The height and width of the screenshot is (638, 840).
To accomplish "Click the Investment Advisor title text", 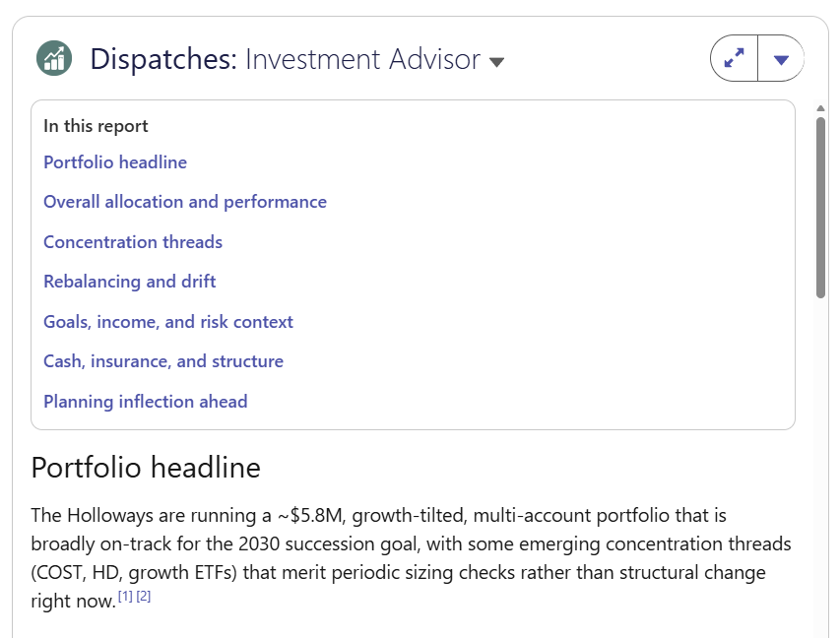I will click(x=362, y=59).
